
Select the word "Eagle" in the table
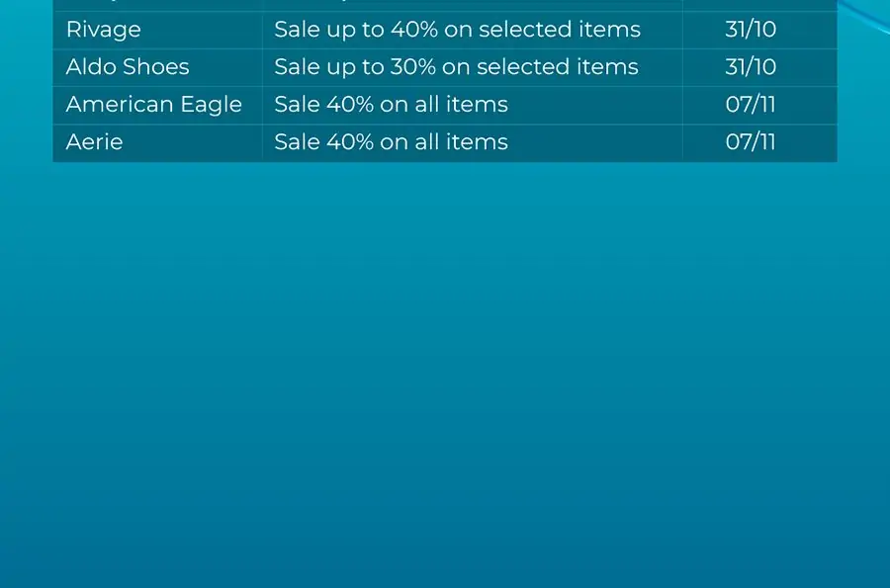click(x=212, y=105)
